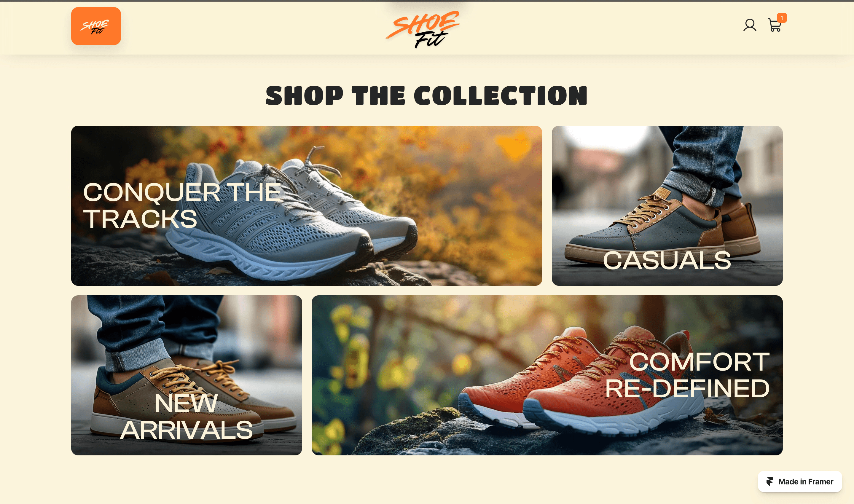
Task: Open the shopping cart icon
Action: point(775,25)
